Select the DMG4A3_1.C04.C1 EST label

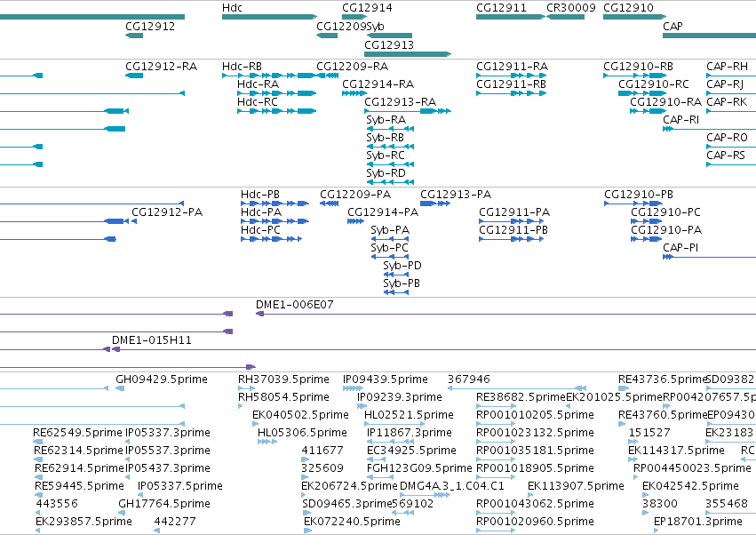(x=452, y=487)
